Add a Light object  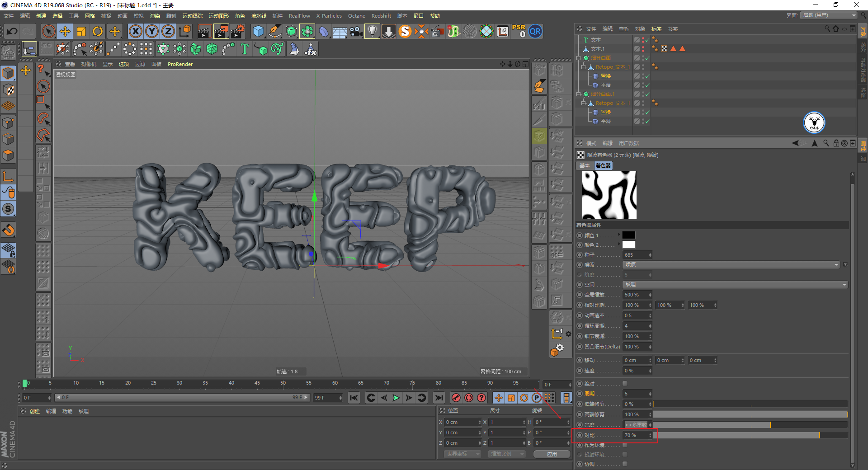pyautogui.click(x=372, y=31)
